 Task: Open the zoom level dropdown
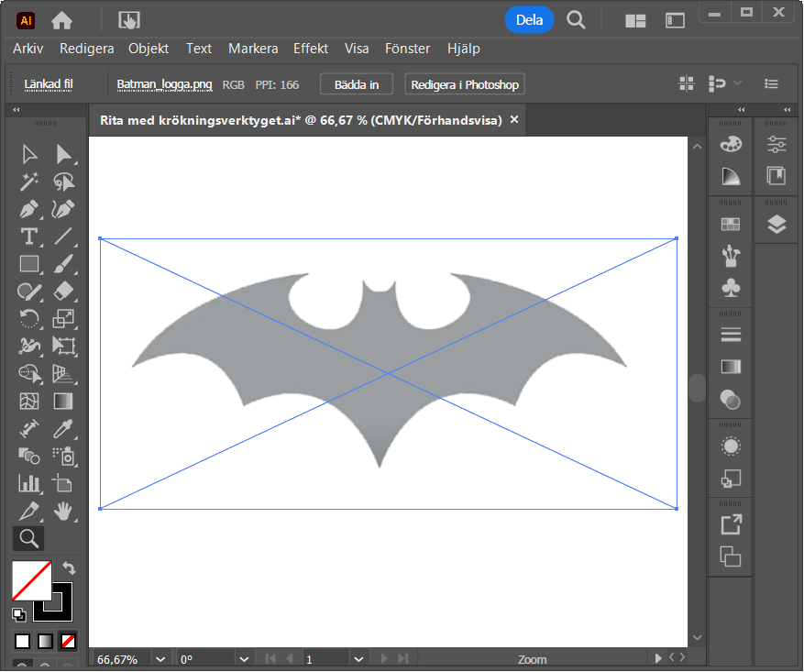(x=160, y=659)
